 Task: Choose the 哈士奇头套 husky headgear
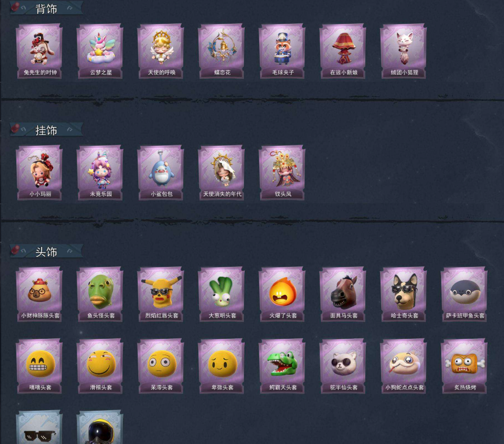(404, 294)
